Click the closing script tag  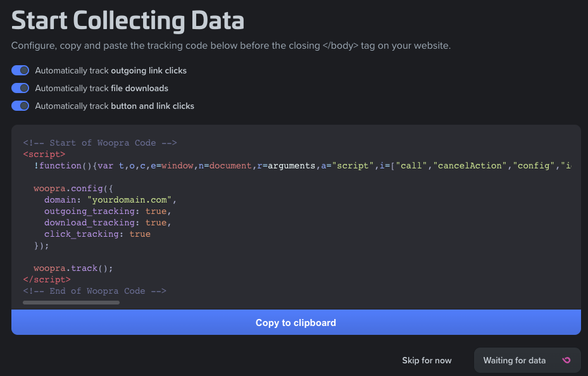[46, 279]
